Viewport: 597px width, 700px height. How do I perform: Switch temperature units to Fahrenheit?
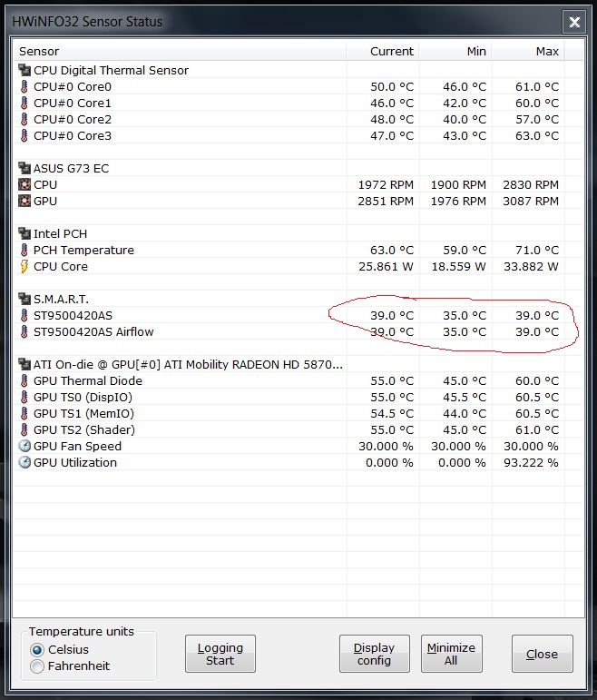click(37, 666)
